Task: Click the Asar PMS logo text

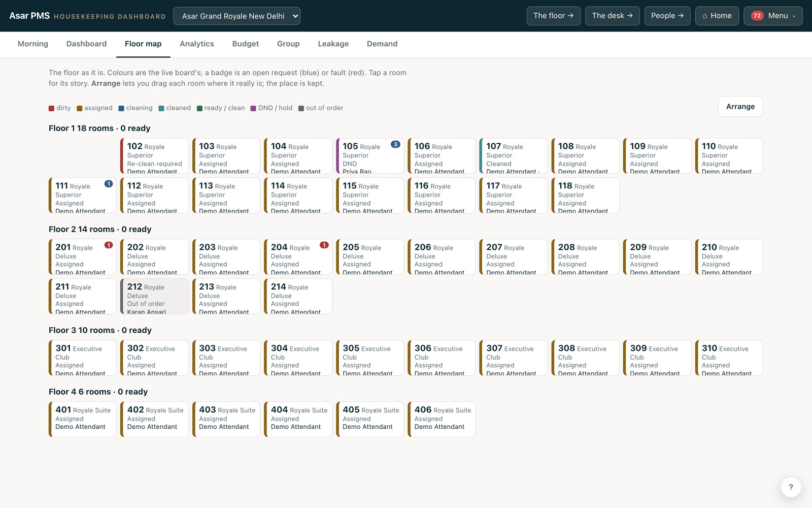Action: click(x=29, y=16)
